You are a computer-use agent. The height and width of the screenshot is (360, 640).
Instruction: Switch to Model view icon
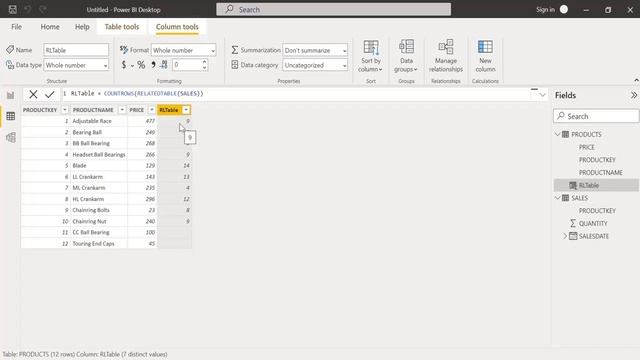pos(11,137)
